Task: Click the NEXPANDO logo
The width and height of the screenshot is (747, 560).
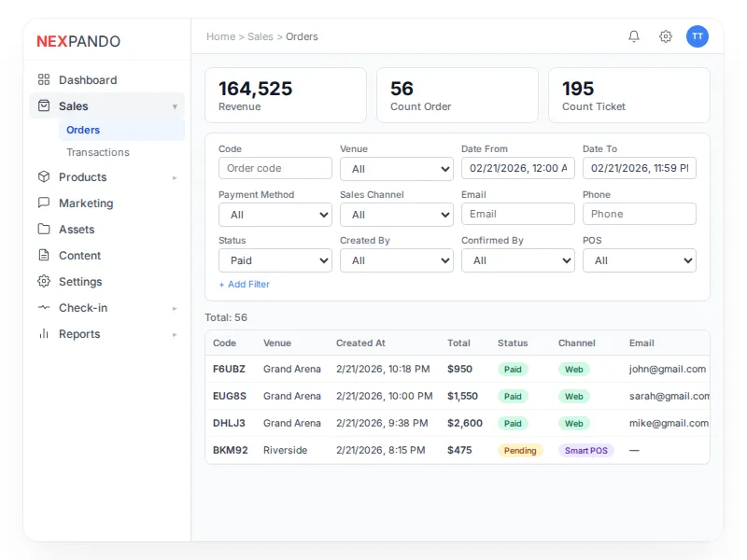Action: point(78,41)
